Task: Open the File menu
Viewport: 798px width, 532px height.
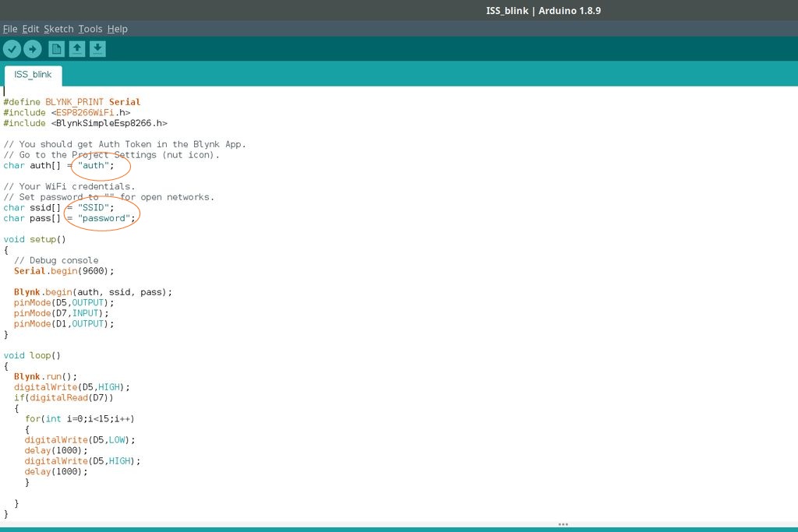Action: [x=10, y=29]
